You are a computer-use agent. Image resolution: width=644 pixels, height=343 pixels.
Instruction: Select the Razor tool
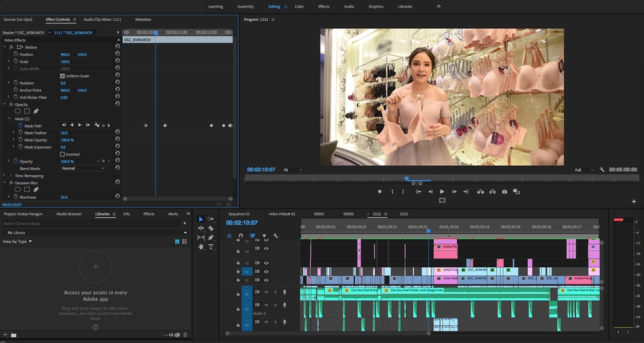point(211,228)
